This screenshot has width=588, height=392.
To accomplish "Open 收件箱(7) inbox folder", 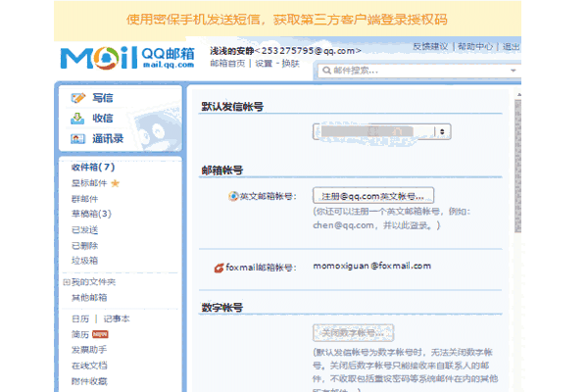I will tap(93, 167).
